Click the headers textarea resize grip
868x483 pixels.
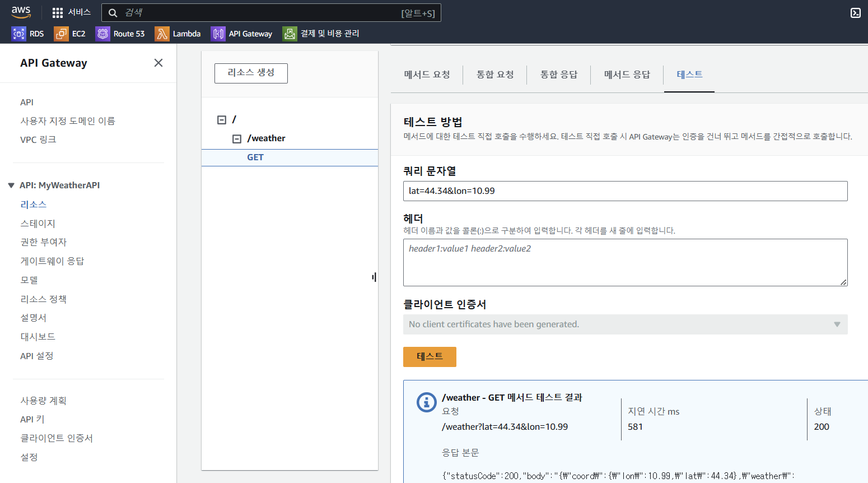point(843,282)
